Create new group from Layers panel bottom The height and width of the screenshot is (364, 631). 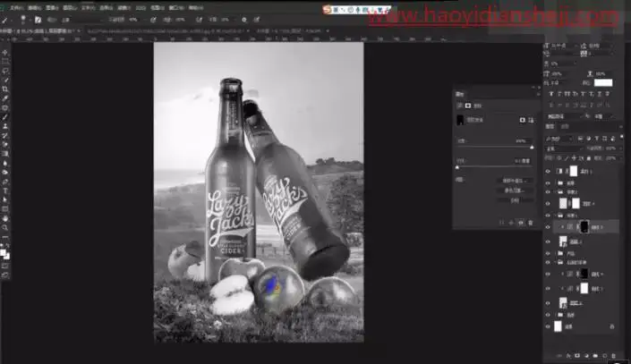[595, 356]
